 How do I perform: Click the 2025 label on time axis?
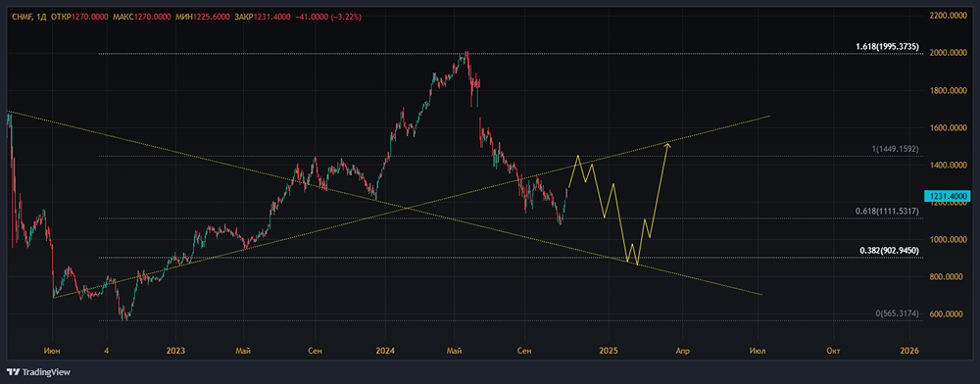coord(609,351)
